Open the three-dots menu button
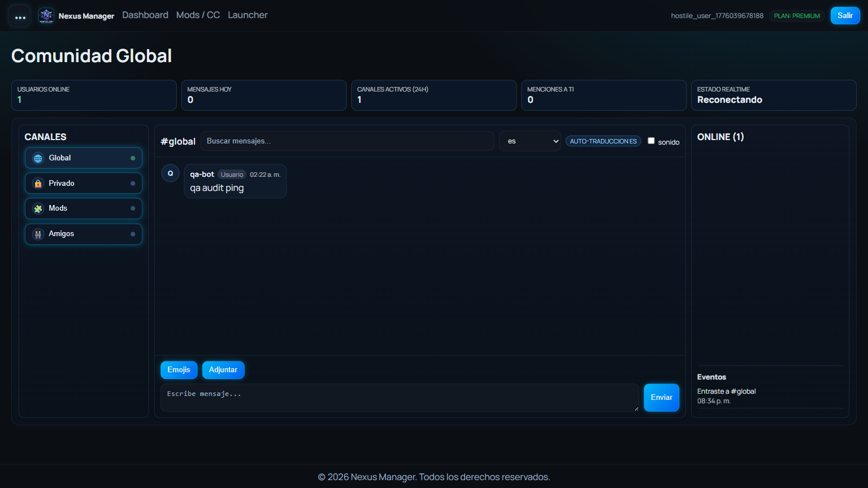Screen dimensions: 868x488 tap(20, 16)
